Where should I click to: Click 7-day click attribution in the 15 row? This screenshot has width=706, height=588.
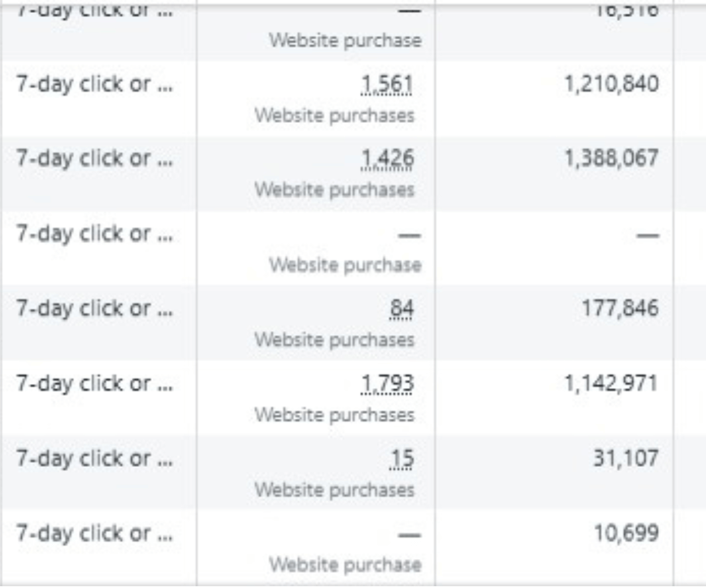point(94,458)
